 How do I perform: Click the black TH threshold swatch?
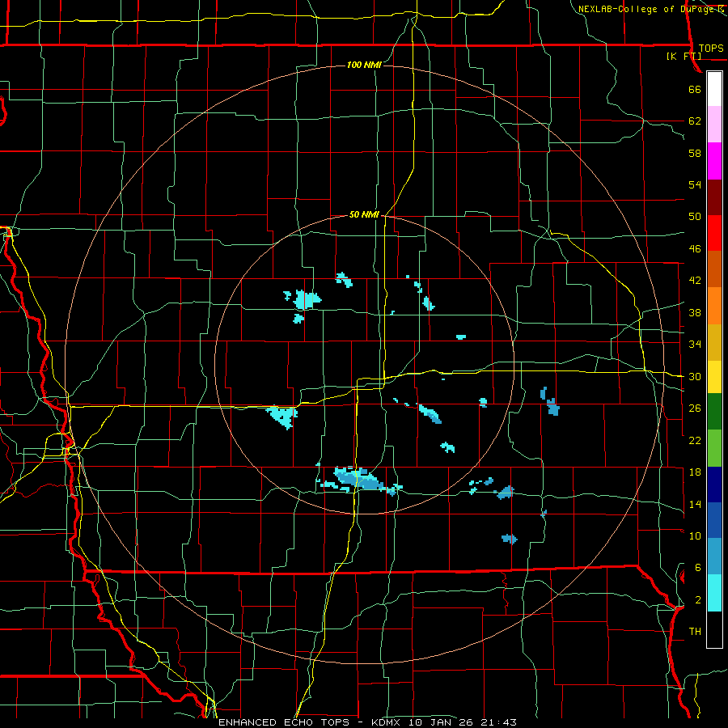(714, 629)
